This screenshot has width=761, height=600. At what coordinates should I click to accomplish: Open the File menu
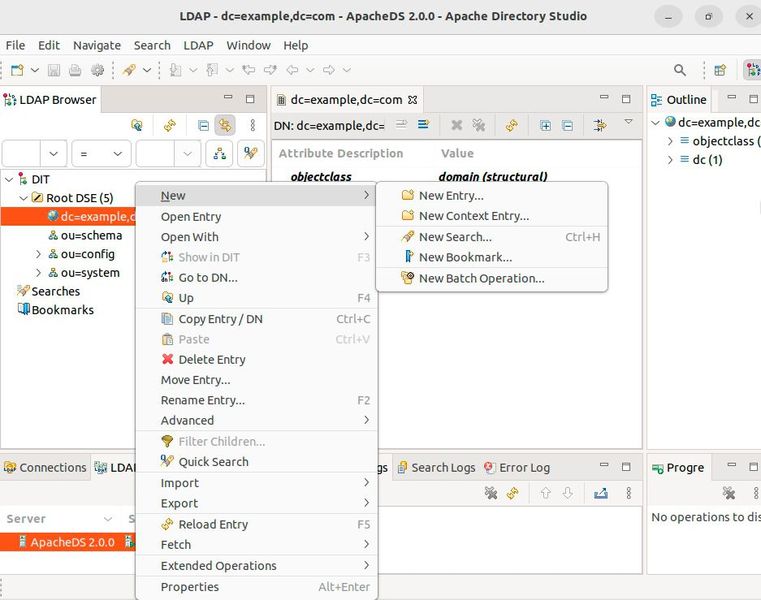16,46
